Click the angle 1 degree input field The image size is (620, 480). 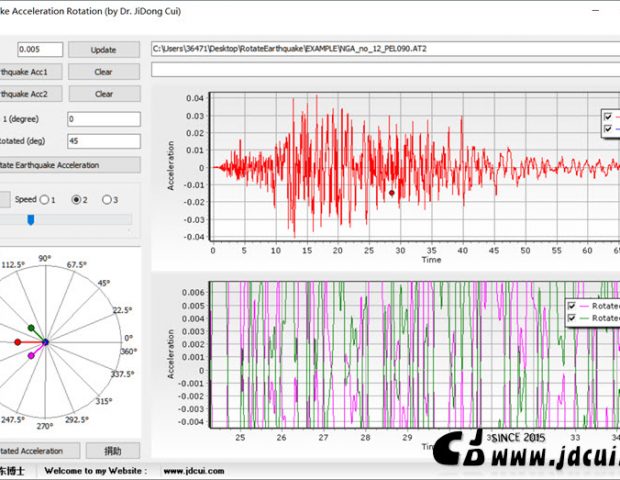point(103,119)
